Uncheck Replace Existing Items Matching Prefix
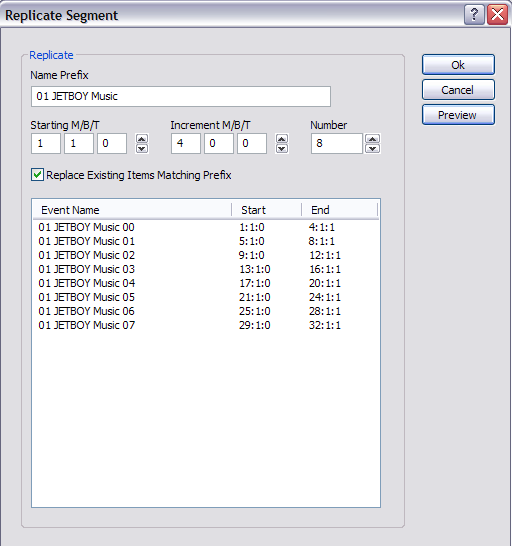Viewport: 512px width, 546px height. coord(37,174)
